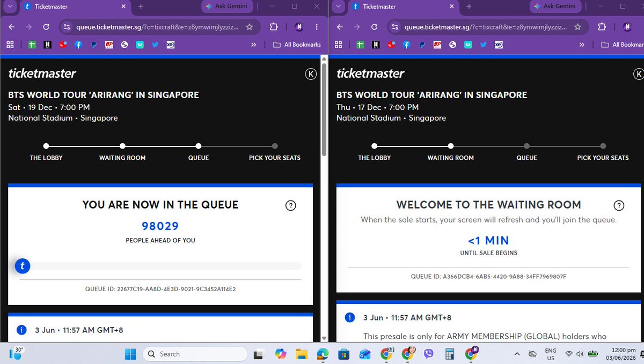Reload the page in the right browser window
This screenshot has width=644, height=364.
pyautogui.click(x=375, y=27)
